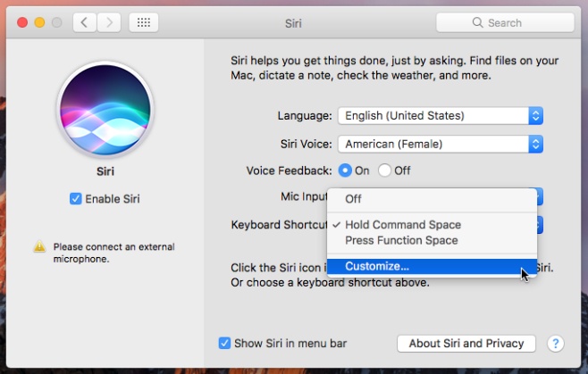The width and height of the screenshot is (588, 374).
Task: Choose Hold Command Space option
Action: (x=432, y=224)
